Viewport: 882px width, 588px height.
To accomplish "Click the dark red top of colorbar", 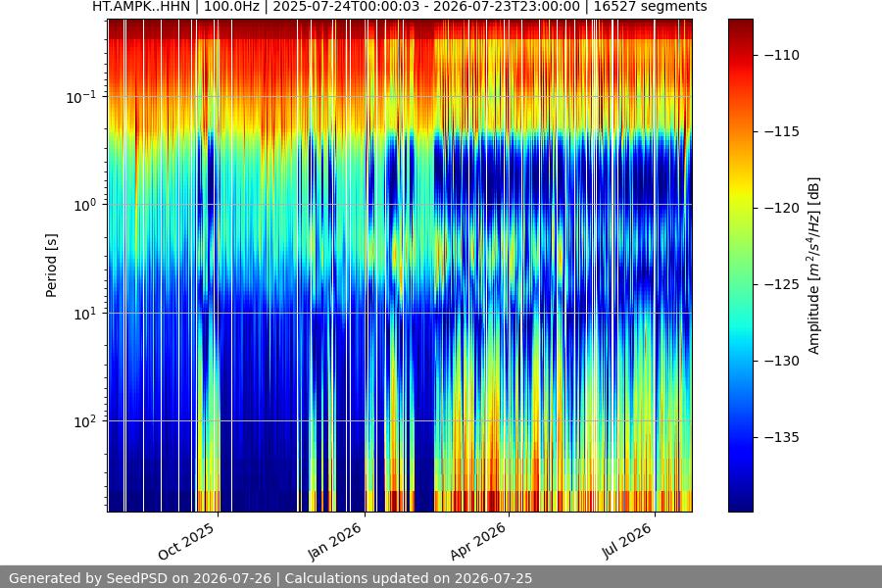I will click(740, 24).
